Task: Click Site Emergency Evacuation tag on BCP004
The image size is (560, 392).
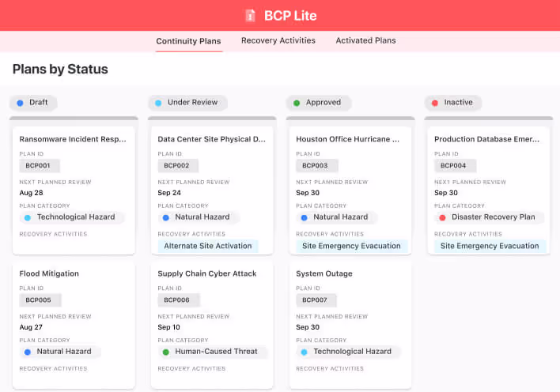Action: pos(490,246)
